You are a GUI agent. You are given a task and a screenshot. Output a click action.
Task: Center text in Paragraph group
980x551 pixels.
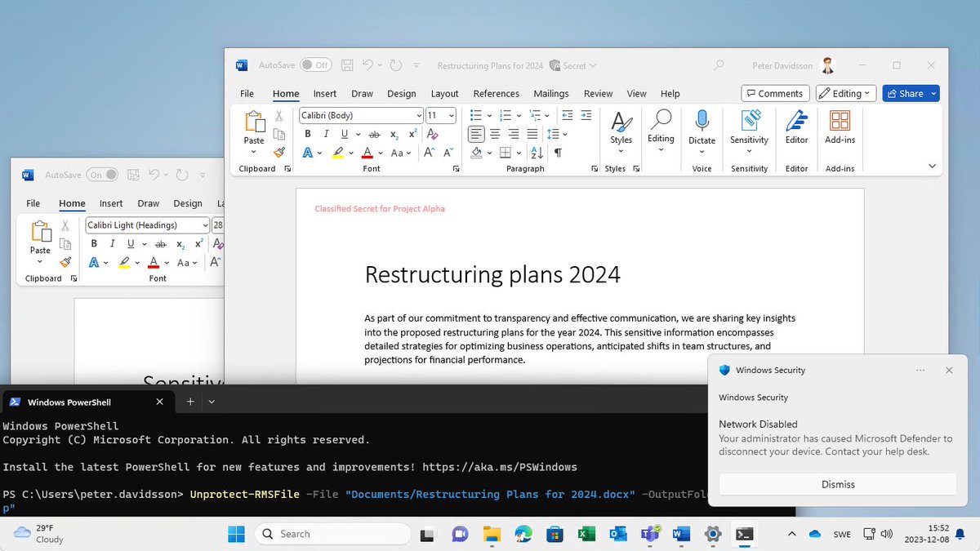point(495,134)
